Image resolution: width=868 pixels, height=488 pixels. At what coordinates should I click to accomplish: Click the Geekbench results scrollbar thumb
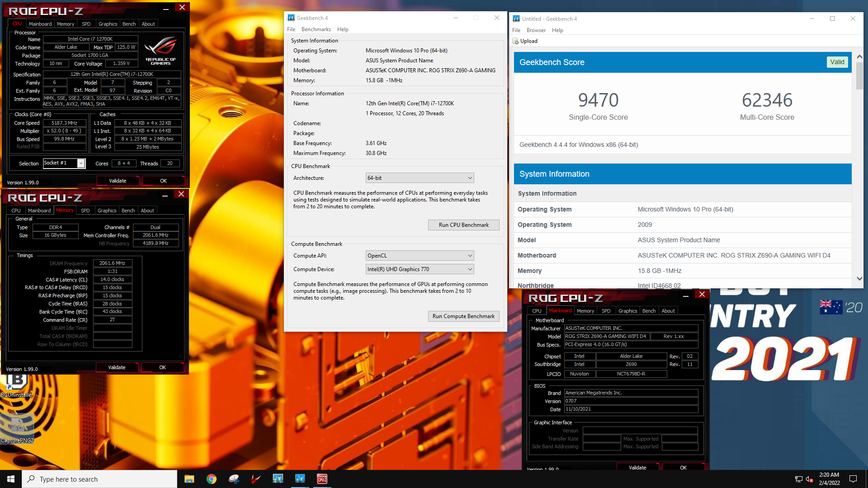(859, 76)
